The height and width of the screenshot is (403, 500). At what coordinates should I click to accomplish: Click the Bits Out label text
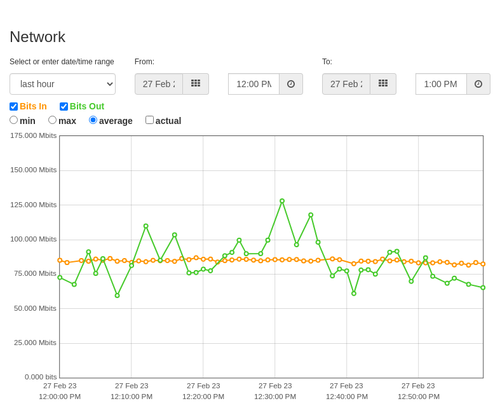coord(87,106)
